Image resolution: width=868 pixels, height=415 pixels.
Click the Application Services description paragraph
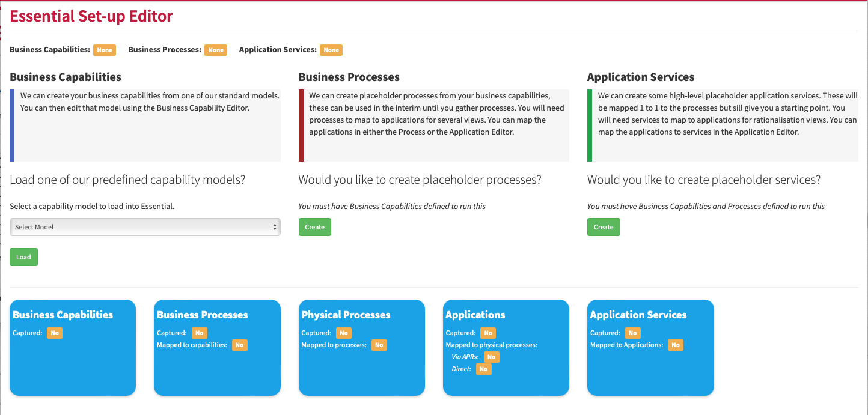click(727, 114)
